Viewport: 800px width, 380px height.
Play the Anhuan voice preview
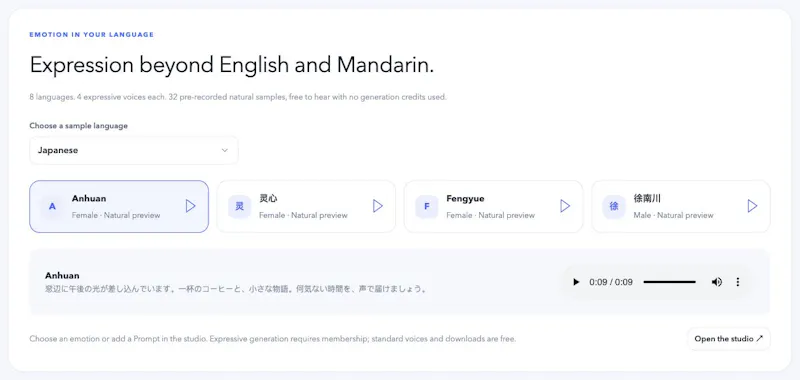point(190,206)
